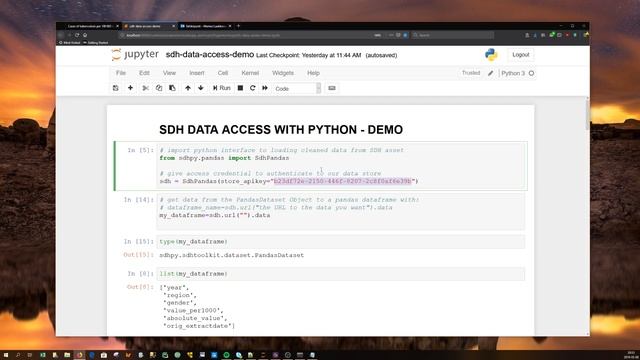Open the Widgets menu

point(283,73)
